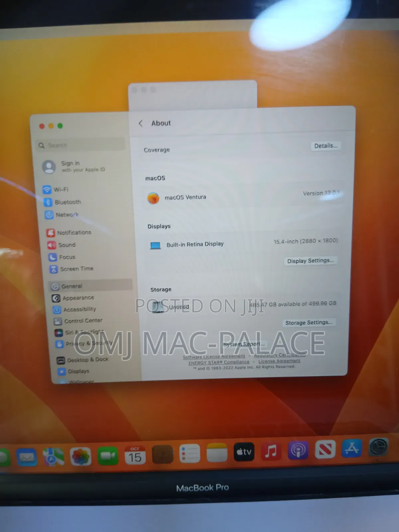Open Podcasts from the Dock
The height and width of the screenshot is (532, 399).
[298, 450]
